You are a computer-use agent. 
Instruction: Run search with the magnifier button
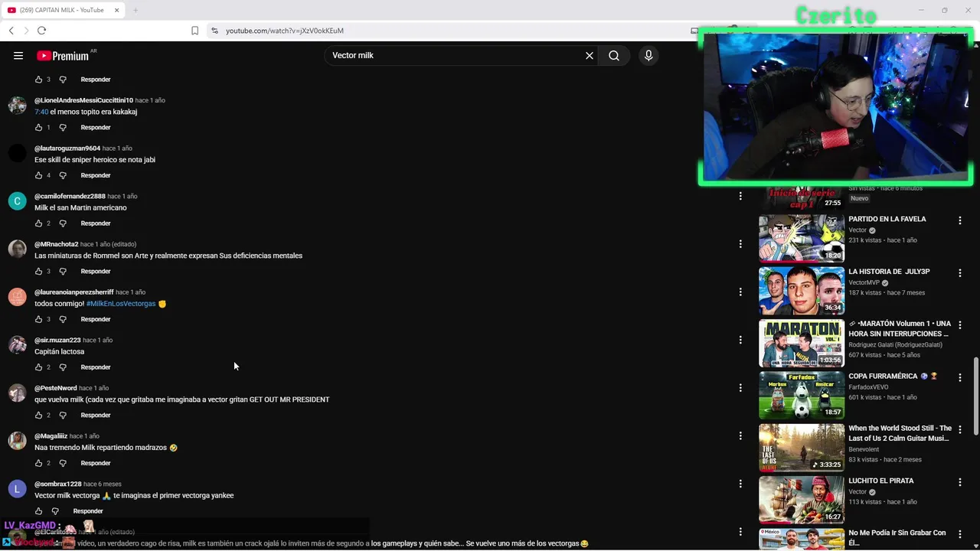(614, 55)
